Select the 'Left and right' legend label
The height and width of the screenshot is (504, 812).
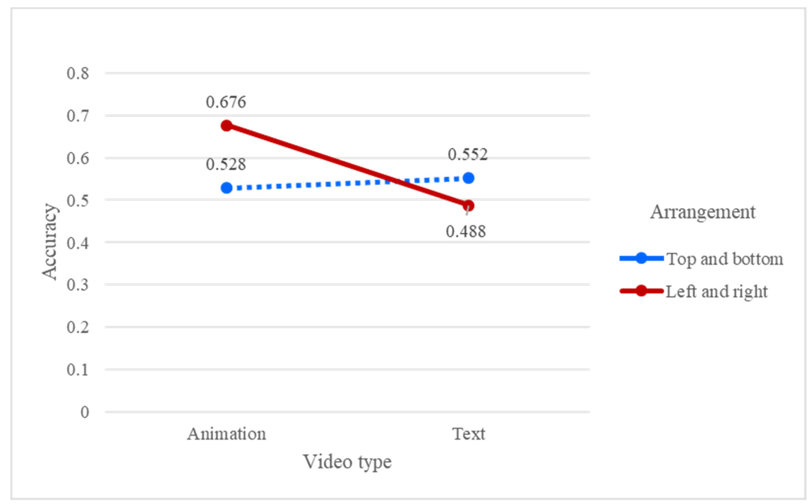717,292
